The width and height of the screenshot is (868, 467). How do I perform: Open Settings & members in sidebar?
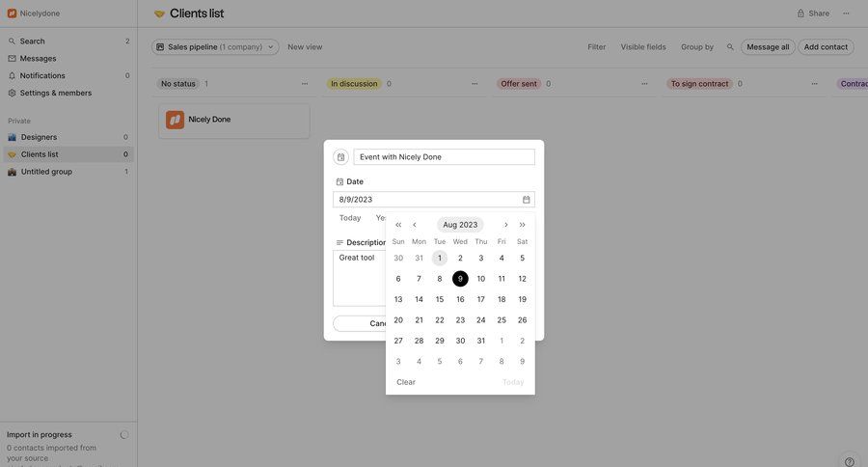pos(56,93)
